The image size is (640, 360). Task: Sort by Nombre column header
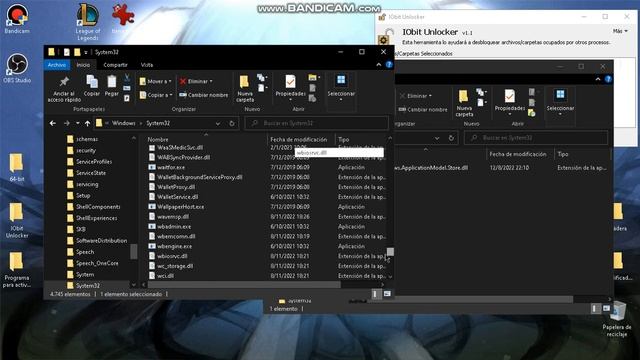click(158, 139)
